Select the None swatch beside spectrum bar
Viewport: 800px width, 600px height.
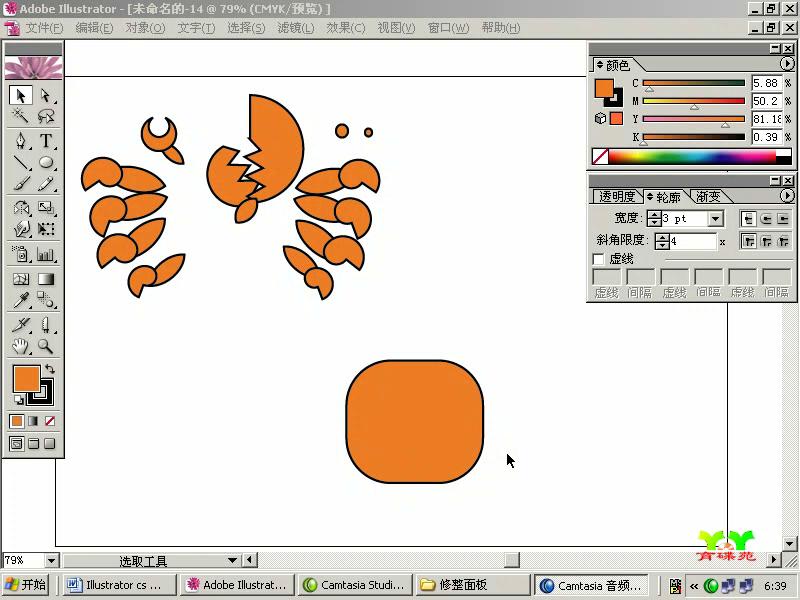[x=600, y=157]
